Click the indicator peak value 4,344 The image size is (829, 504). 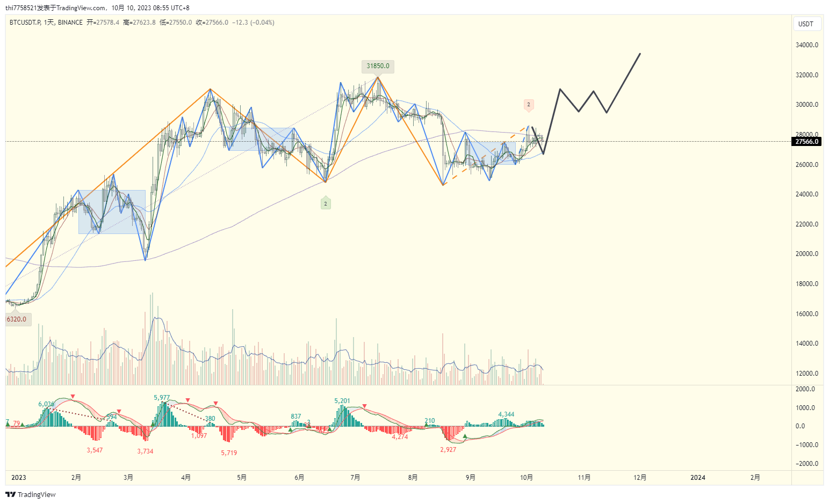506,414
